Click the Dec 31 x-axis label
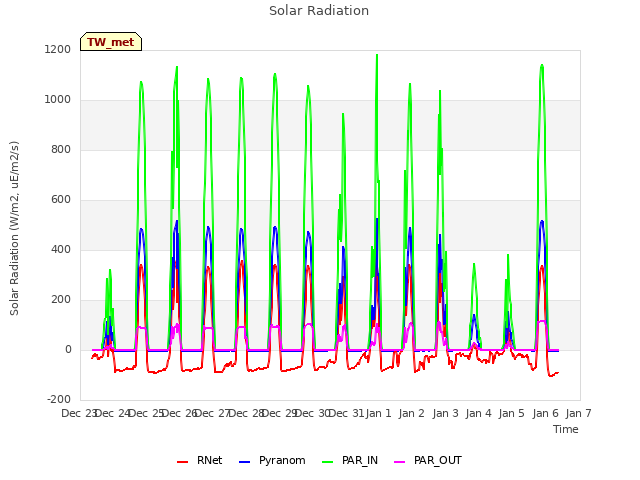 346,413
